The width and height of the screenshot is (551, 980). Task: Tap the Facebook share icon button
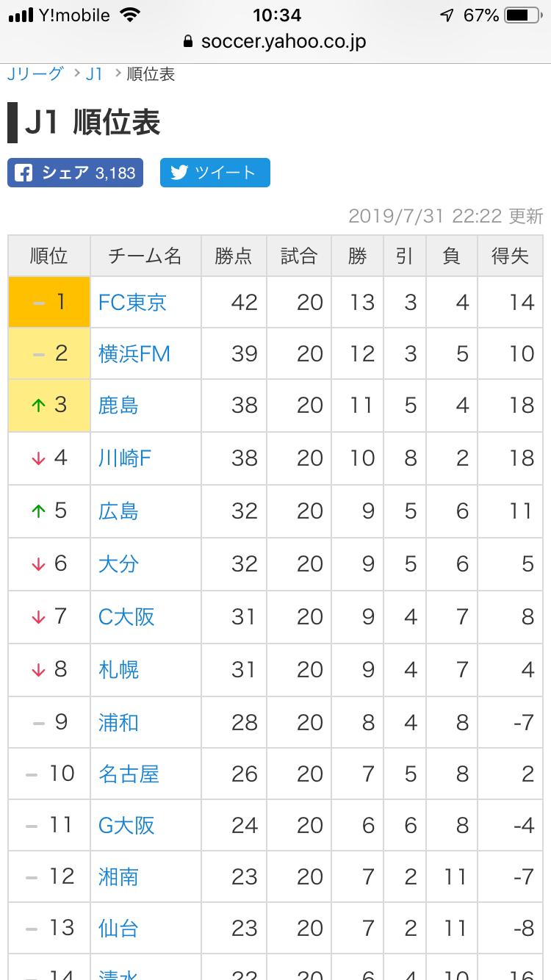(x=75, y=173)
